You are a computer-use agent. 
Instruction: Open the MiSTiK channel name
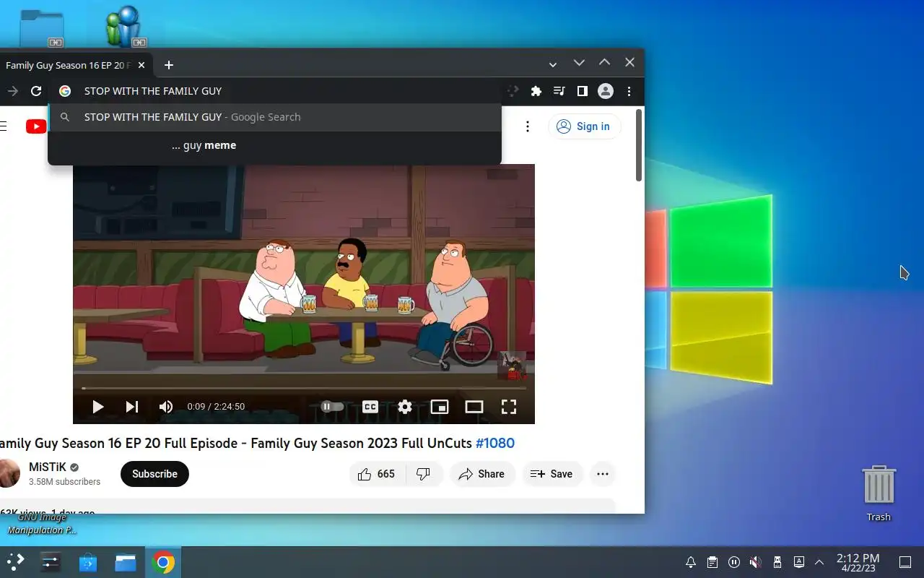[x=48, y=467]
